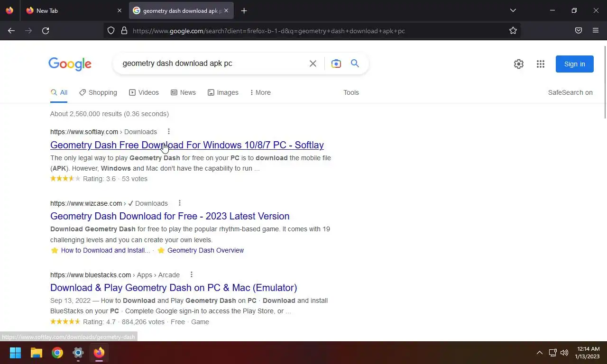The width and height of the screenshot is (607, 364).
Task: Open Softlay Geometry Dash result link
Action: coord(187,145)
